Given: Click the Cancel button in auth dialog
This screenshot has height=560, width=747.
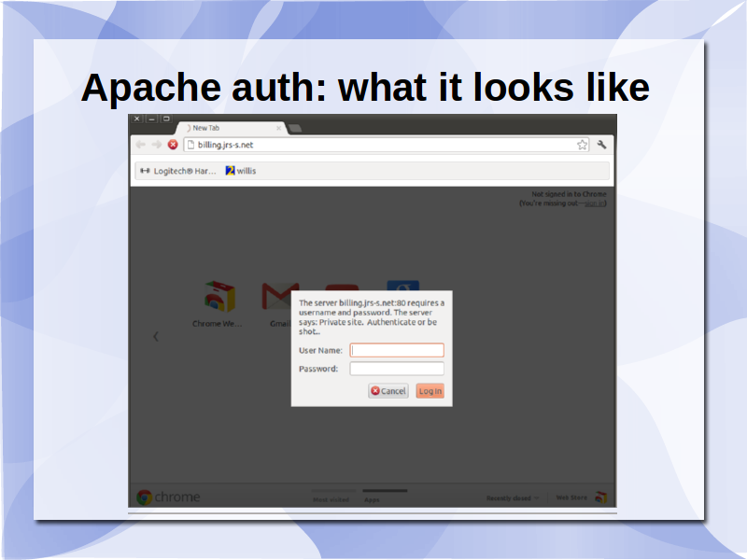Looking at the screenshot, I should 388,391.
